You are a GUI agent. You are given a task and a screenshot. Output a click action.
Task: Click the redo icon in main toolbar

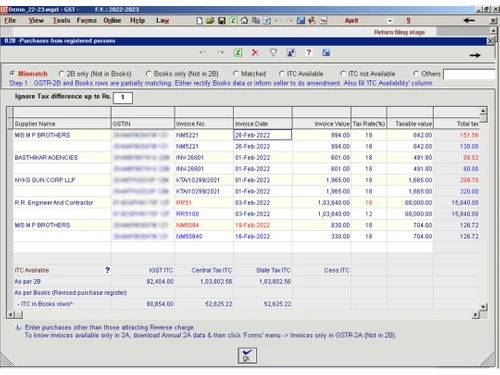(x=289, y=21)
